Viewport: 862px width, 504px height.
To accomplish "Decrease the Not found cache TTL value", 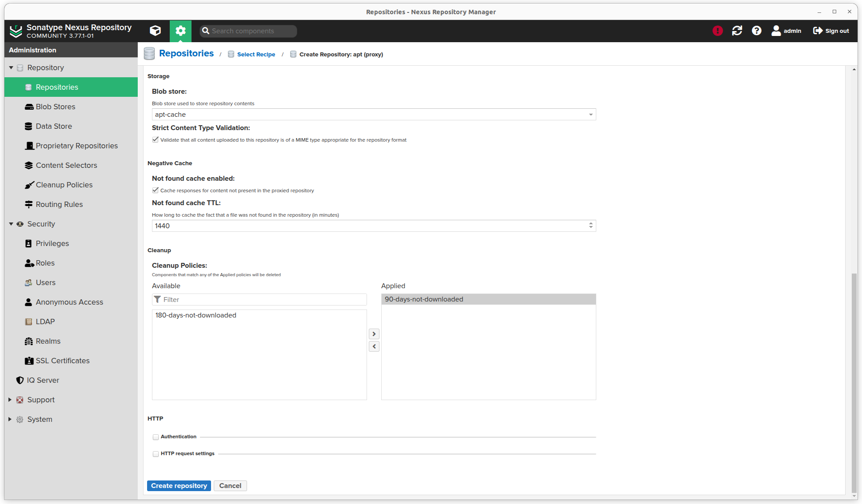I will 591,228.
